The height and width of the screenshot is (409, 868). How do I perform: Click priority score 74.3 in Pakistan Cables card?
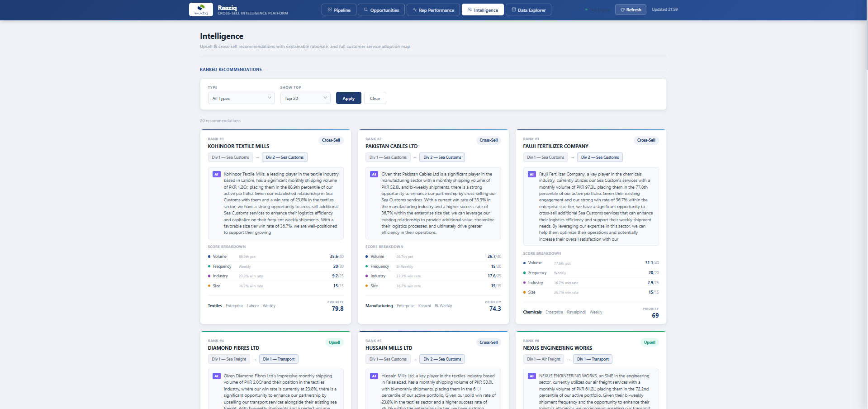click(x=495, y=309)
